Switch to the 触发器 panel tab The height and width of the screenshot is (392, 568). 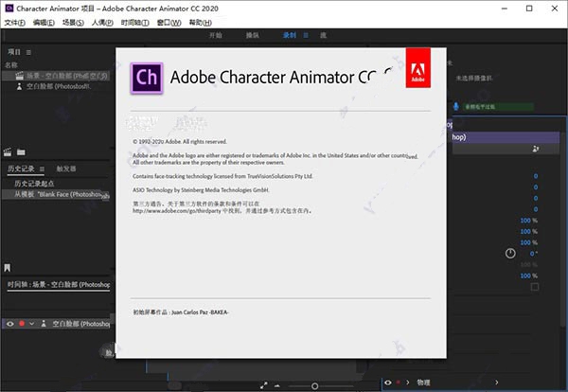(66, 169)
